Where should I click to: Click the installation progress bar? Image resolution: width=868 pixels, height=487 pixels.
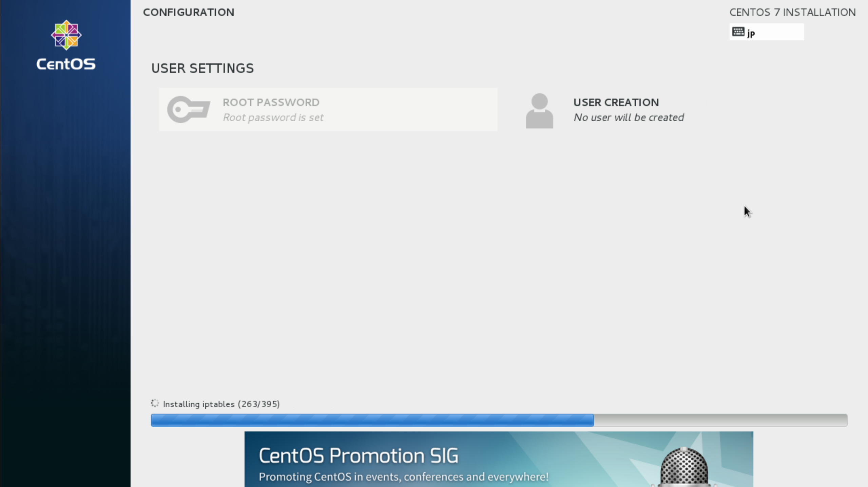coord(499,420)
